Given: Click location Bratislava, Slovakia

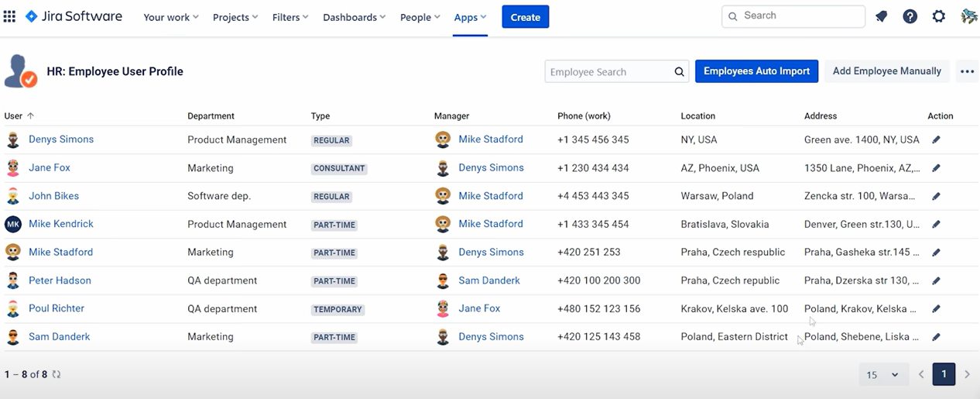Looking at the screenshot, I should coord(725,224).
